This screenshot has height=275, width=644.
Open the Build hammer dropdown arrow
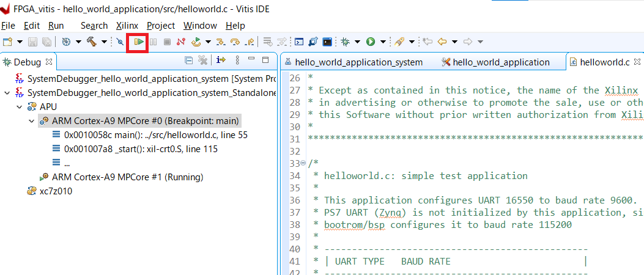103,42
